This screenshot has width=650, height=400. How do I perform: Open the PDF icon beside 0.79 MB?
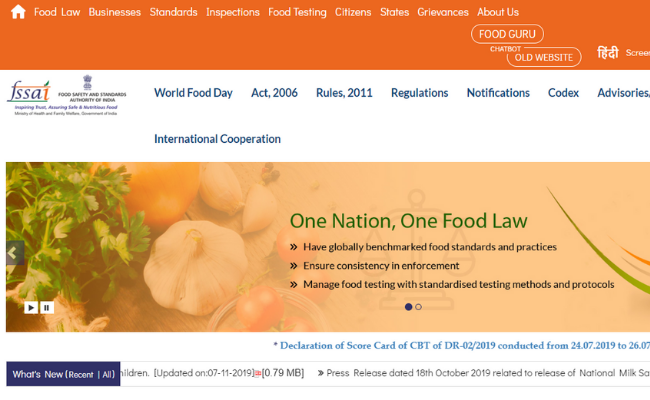[257, 373]
